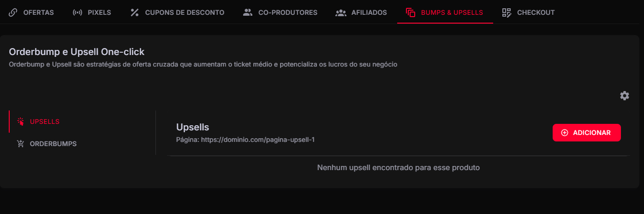The width and height of the screenshot is (644, 214).
Task: Click the pagina-upsell-1 page URL text
Action: 257,139
